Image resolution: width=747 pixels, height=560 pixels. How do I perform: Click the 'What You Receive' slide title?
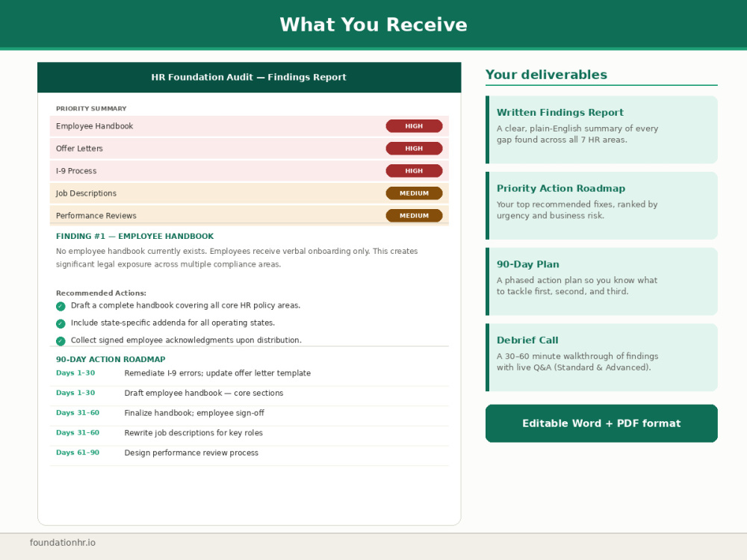(x=373, y=25)
